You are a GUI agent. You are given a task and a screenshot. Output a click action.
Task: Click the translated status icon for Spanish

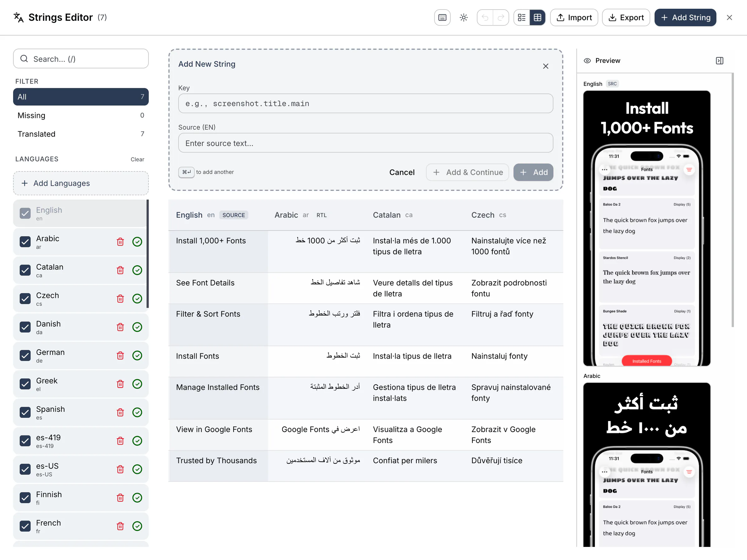[x=138, y=412]
